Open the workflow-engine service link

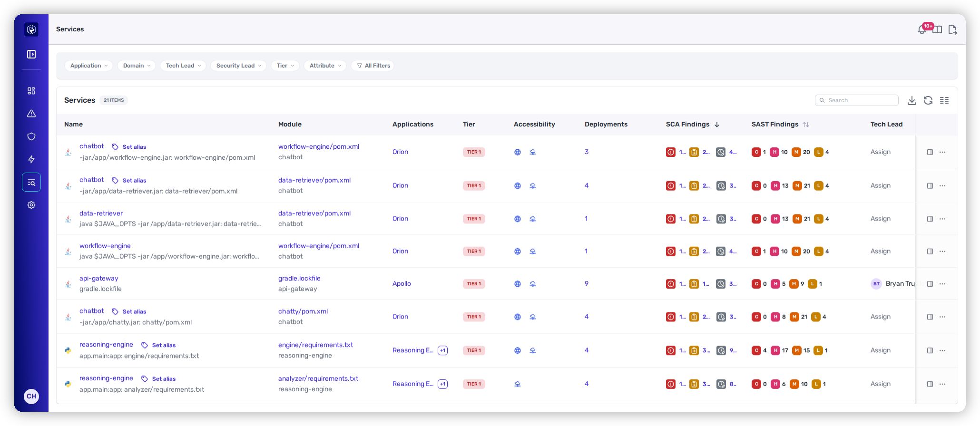(x=105, y=246)
